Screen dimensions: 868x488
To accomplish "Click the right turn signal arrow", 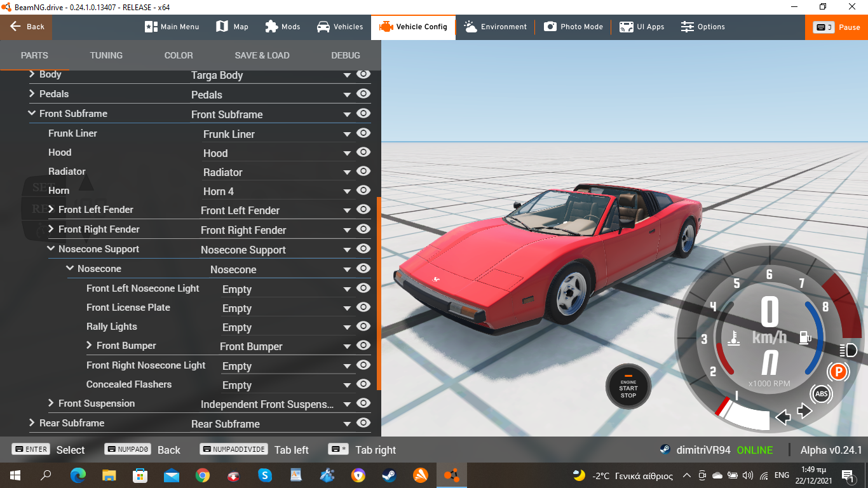I will click(804, 410).
